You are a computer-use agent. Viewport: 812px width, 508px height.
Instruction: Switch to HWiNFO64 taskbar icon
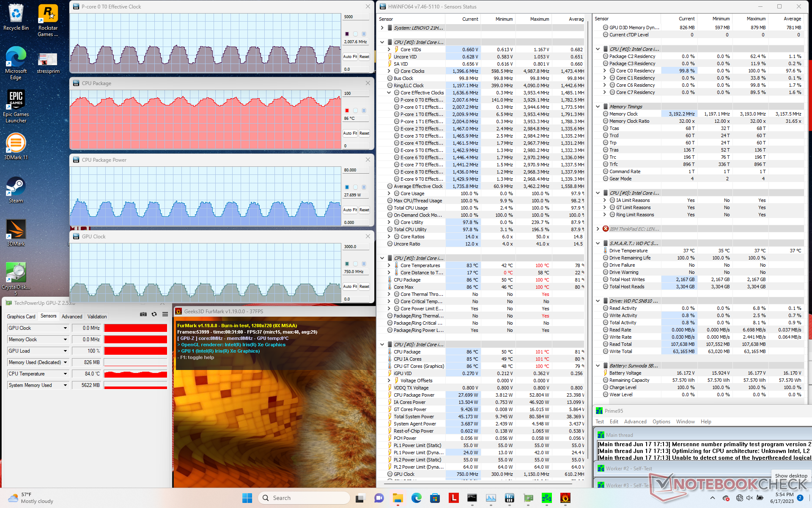point(510,498)
